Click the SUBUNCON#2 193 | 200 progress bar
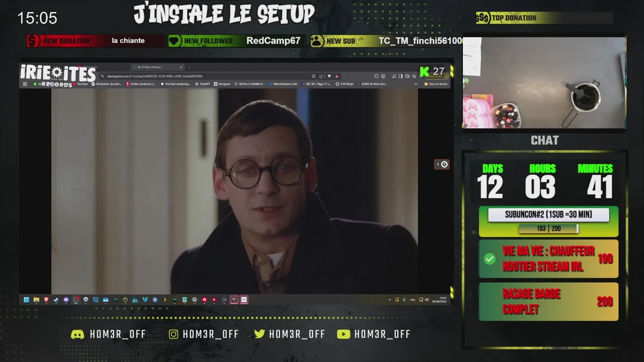The height and width of the screenshot is (362, 644). [548, 229]
